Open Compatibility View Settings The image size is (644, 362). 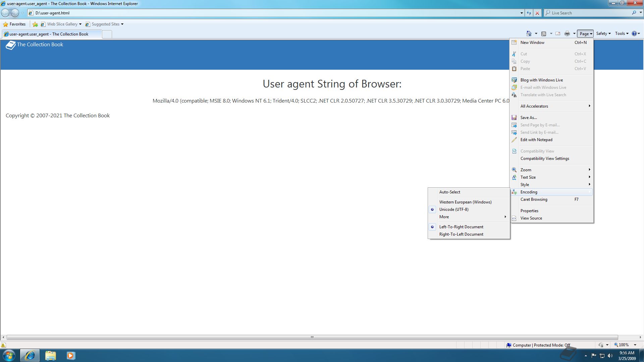coord(552,159)
